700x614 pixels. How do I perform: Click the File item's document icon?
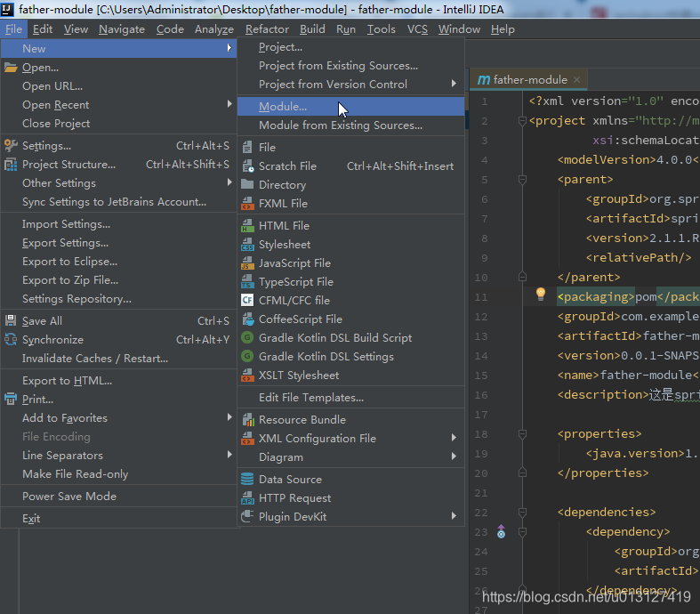pos(247,147)
